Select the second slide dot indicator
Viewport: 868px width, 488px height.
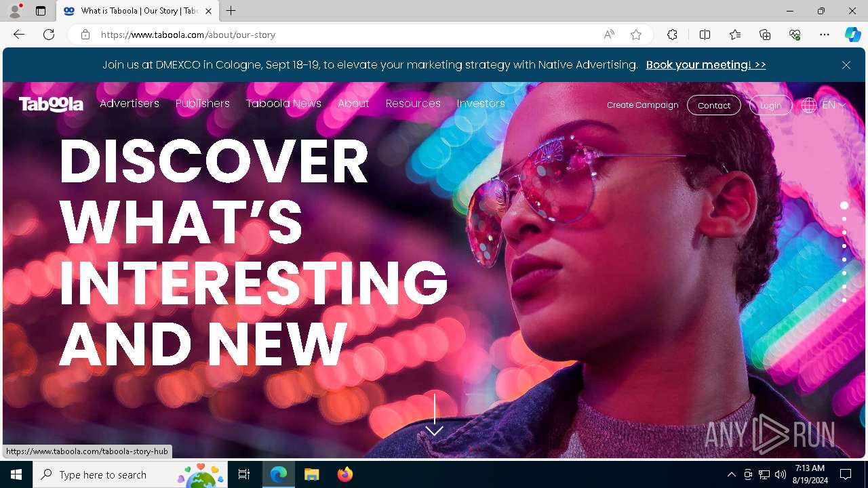(844, 219)
